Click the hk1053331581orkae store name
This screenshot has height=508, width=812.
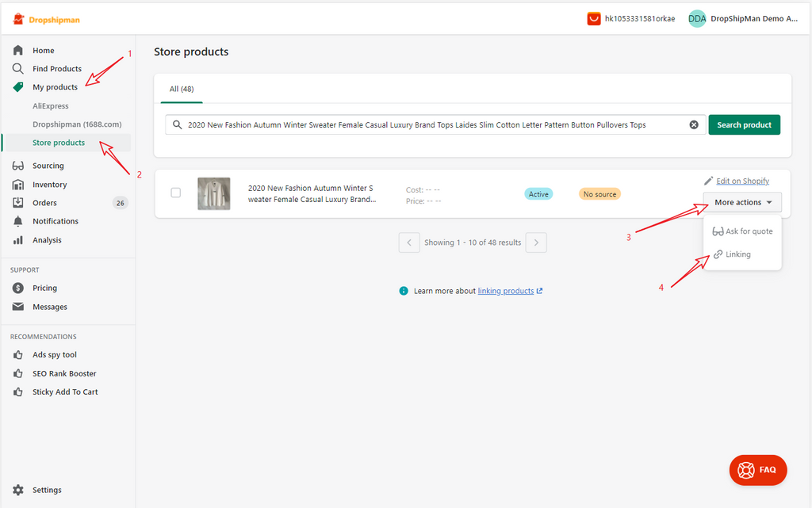point(640,18)
